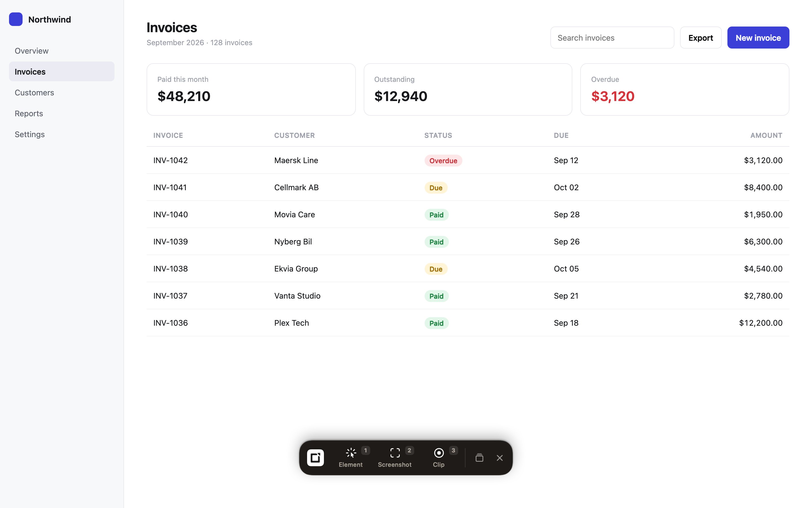
Task: Select Invoices in the sidebar
Action: click(x=62, y=72)
